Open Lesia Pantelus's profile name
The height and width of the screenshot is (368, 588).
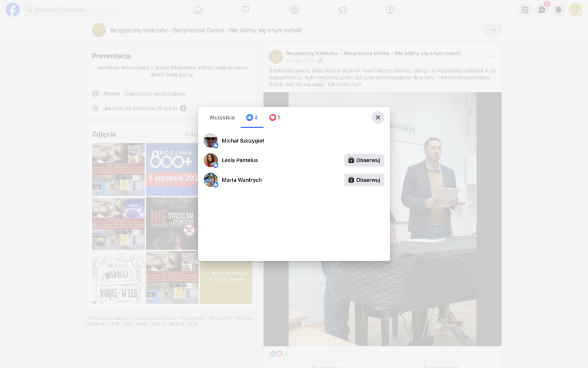[239, 160]
